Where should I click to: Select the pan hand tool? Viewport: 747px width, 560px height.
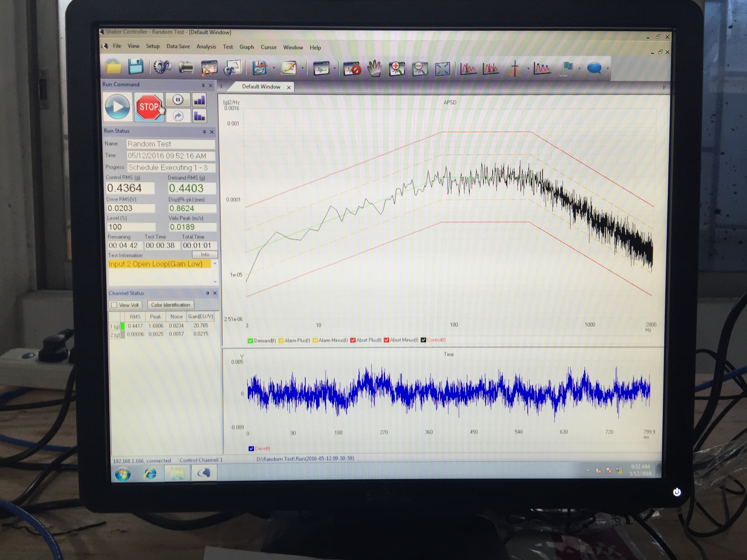374,69
